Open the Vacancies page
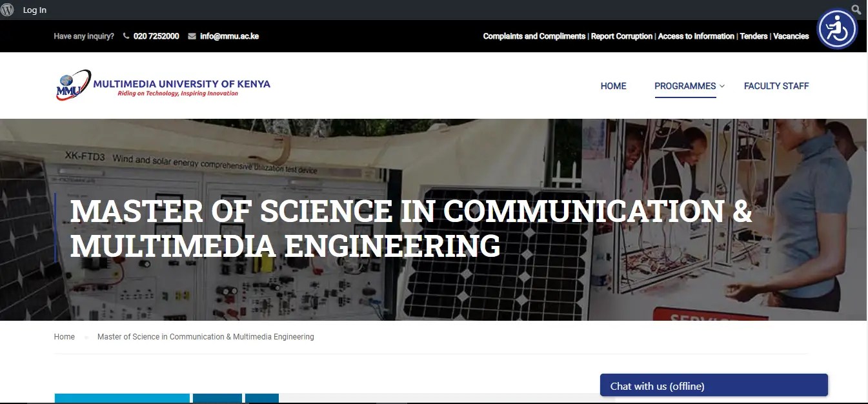Screen dimensions: 868x404 (791, 36)
